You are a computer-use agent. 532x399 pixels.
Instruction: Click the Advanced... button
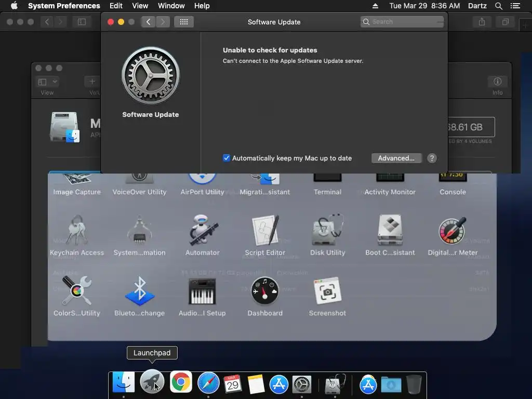396,158
